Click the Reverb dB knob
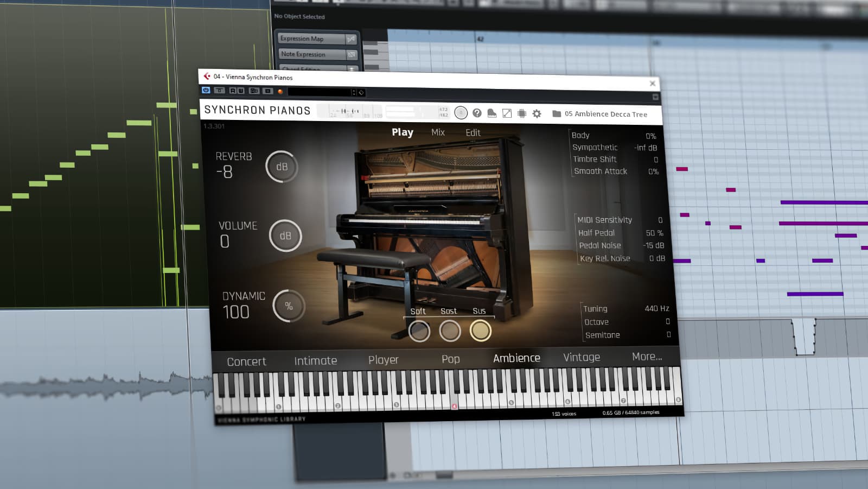868x489 pixels. 282,167
